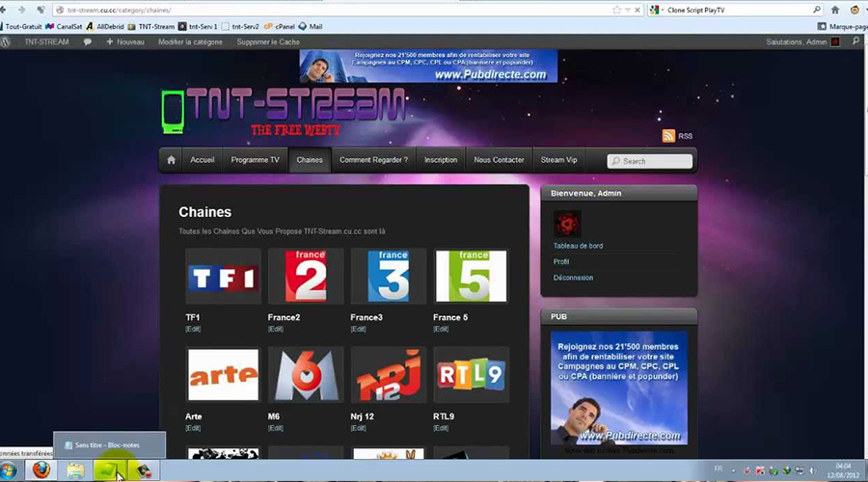
Task: Open Programme TV menu item
Action: coord(256,160)
